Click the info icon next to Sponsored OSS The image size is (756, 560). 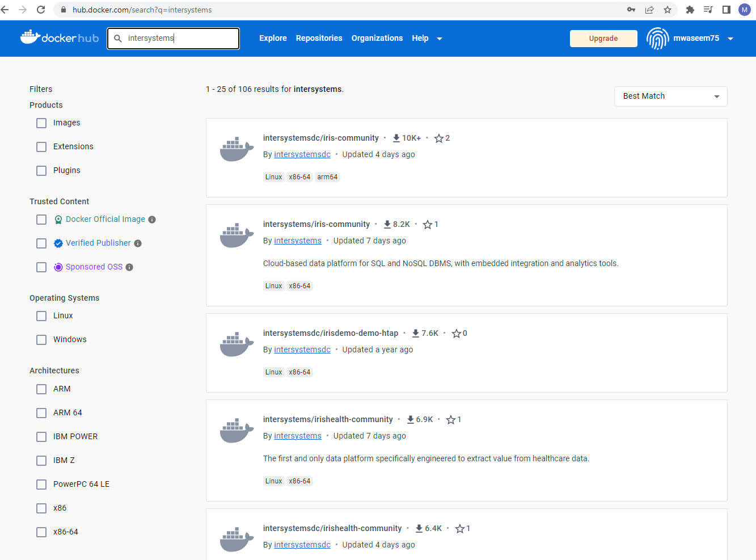(129, 267)
